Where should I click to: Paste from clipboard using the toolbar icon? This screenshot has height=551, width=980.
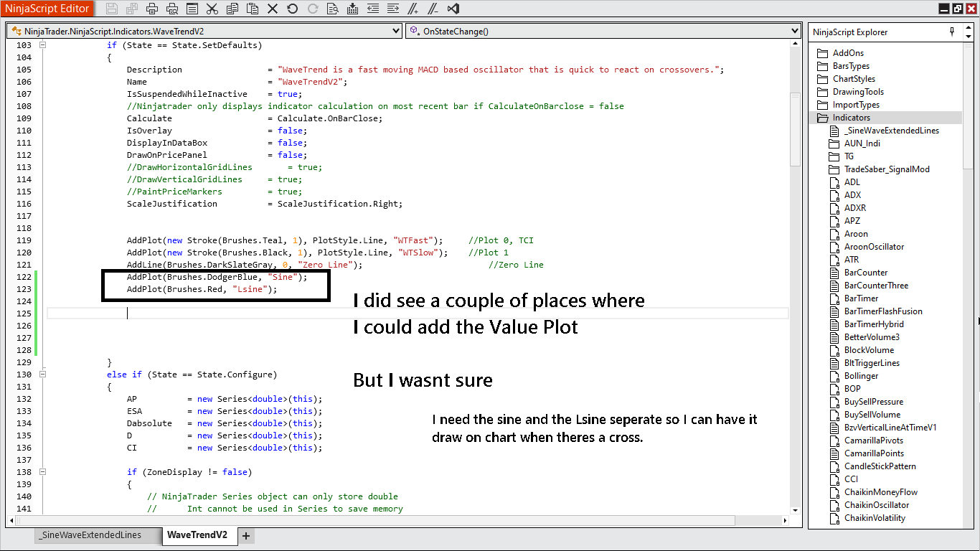point(253,9)
